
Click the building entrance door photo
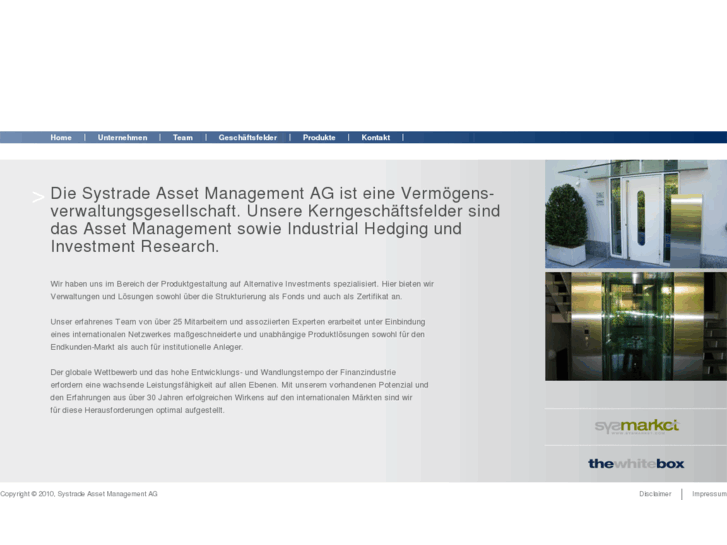click(636, 214)
